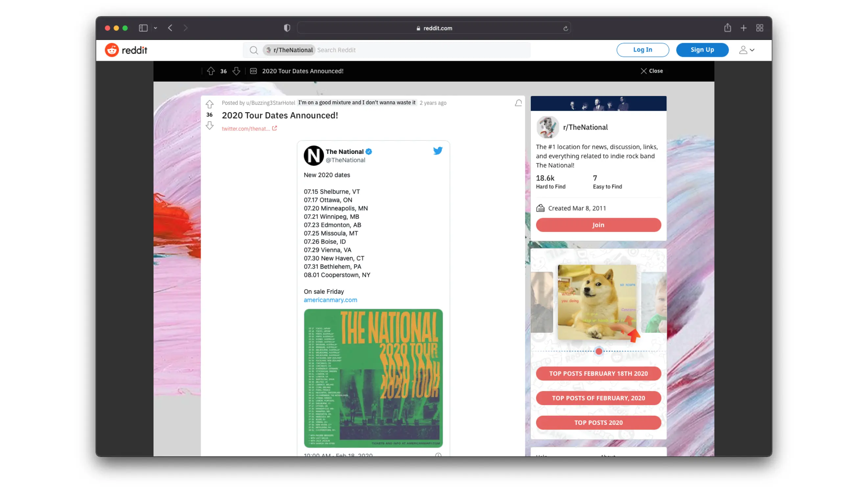Open the Reddit home logo
The image size is (868, 489).
126,50
